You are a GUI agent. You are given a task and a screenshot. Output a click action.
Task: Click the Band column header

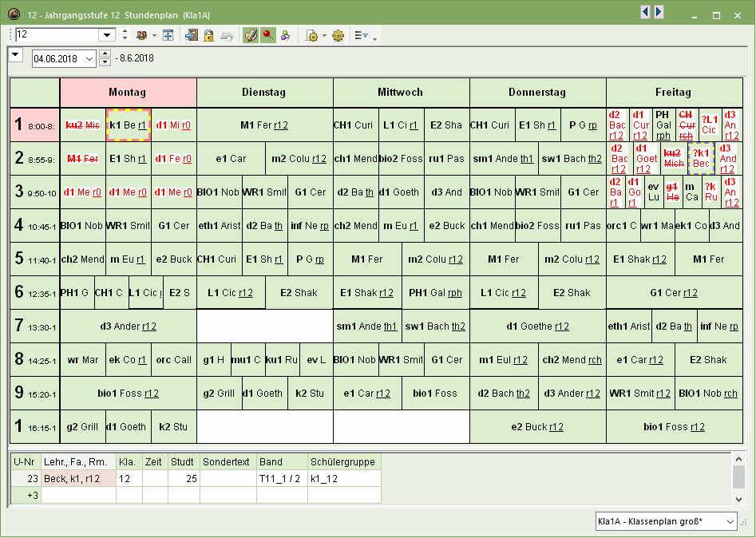282,462
